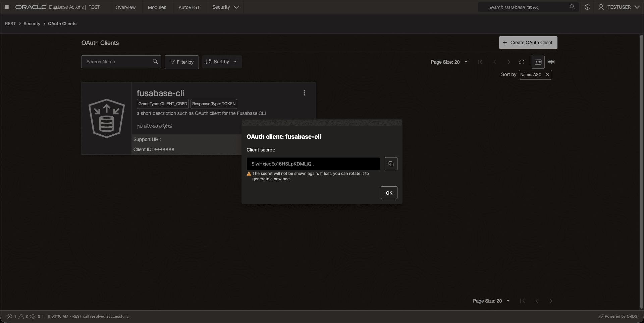644x323 pixels.
Task: Click OK to dismiss the secret dialog
Action: (x=389, y=193)
